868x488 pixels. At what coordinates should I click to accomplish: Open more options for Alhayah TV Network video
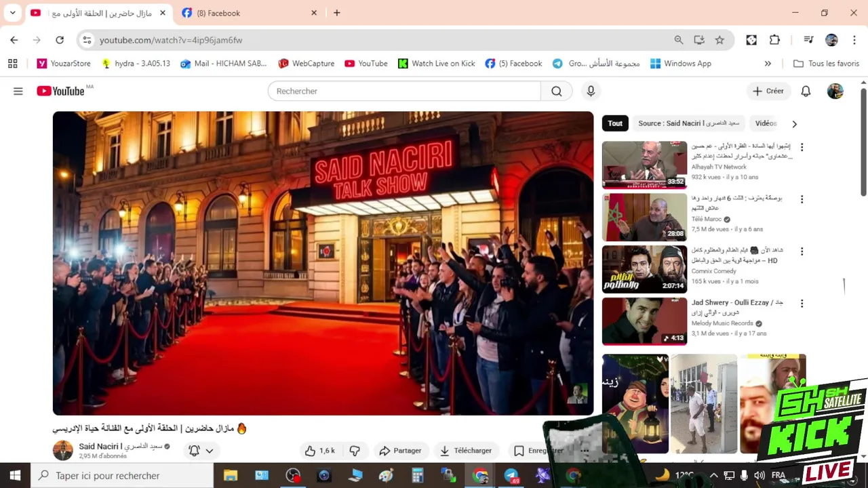coord(802,147)
